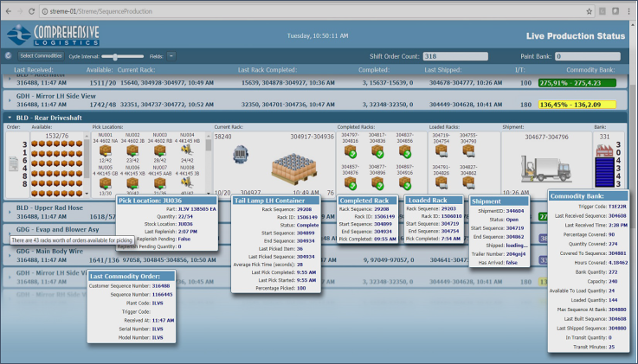Click the factory icon in the Bank column

(x=604, y=150)
